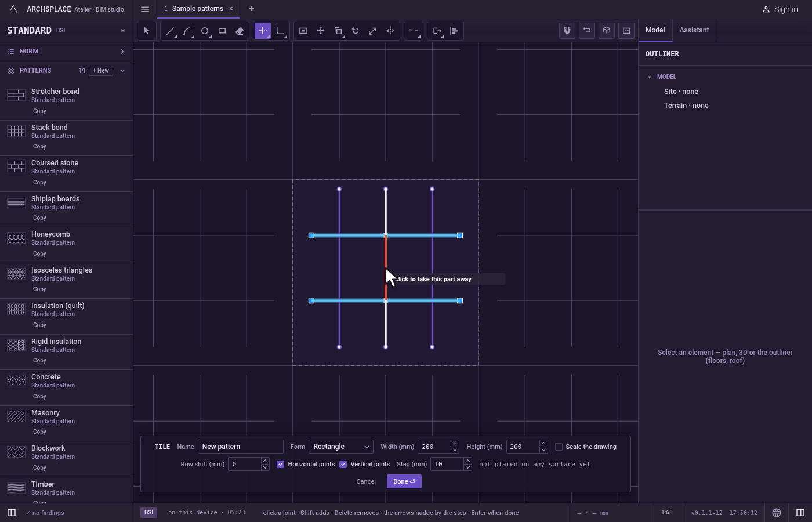Toggle right panel icon in status bar
Screen dimensions: 812x522
click(800, 513)
